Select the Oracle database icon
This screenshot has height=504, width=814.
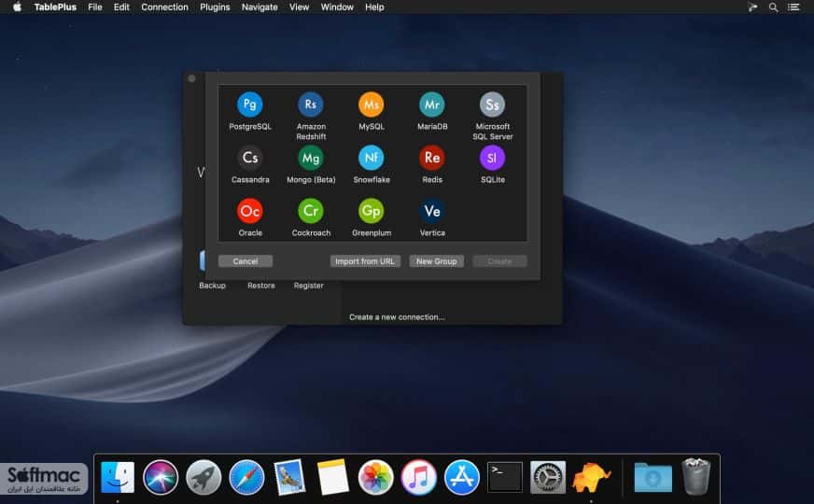pos(249,211)
